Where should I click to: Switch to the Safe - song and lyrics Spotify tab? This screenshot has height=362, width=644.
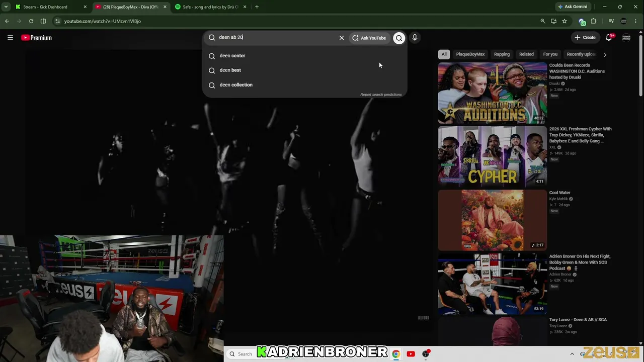211,7
